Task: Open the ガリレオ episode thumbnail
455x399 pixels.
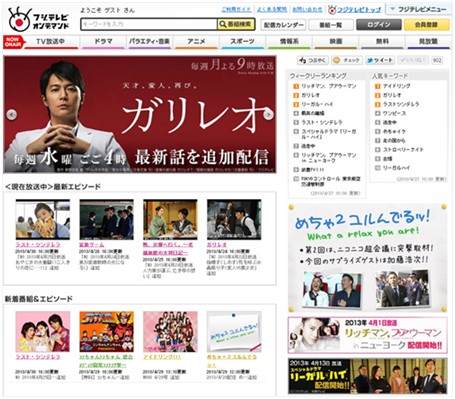Action: [234, 220]
